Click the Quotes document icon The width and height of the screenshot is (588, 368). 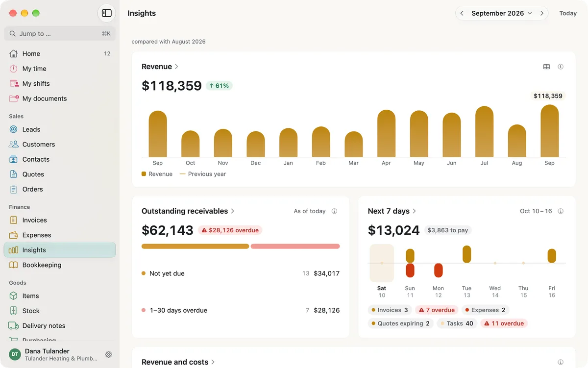(x=14, y=174)
